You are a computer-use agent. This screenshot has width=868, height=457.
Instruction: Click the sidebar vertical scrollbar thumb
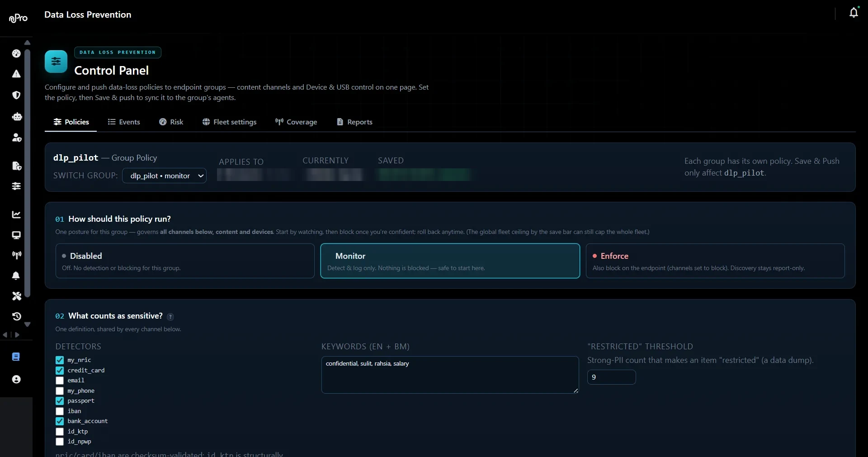point(28,173)
